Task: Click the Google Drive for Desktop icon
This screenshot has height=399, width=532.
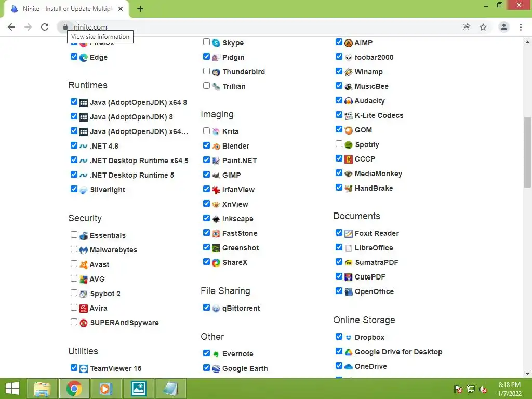Action: (349, 352)
